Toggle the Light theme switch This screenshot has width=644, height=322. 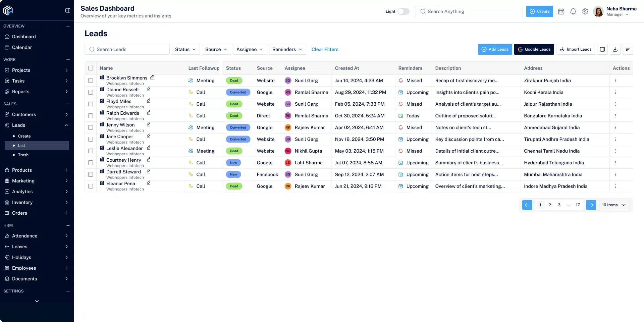(404, 11)
